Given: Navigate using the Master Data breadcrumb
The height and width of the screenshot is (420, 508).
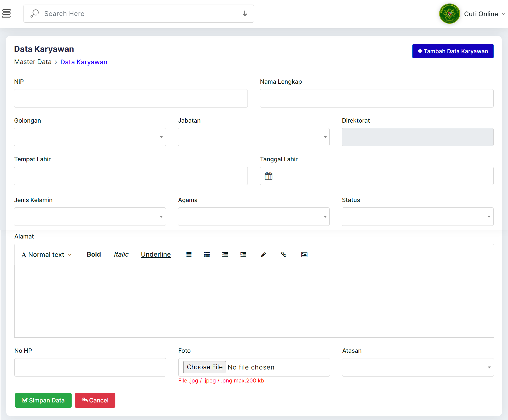Looking at the screenshot, I should (x=33, y=62).
